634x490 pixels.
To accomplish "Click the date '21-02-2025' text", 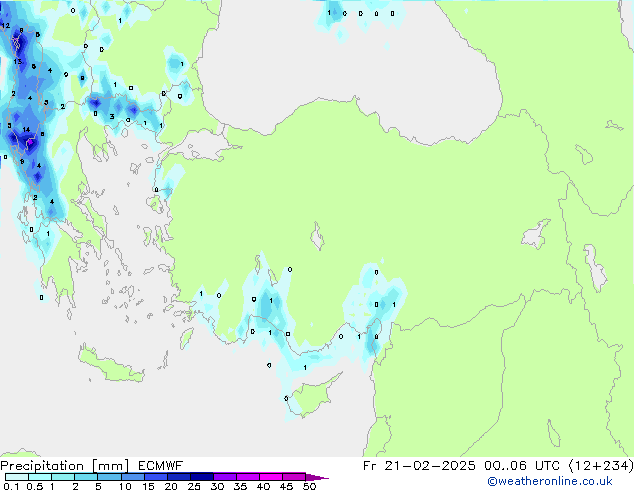I will (429, 466).
